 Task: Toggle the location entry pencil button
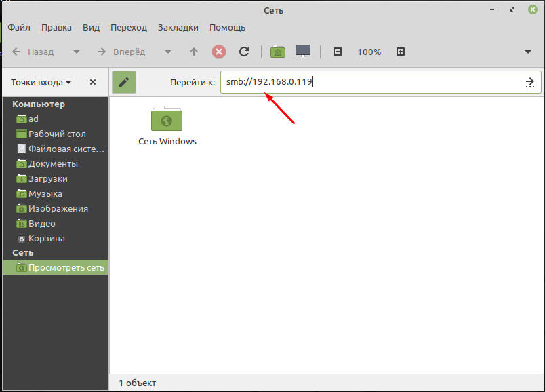pyautogui.click(x=124, y=82)
